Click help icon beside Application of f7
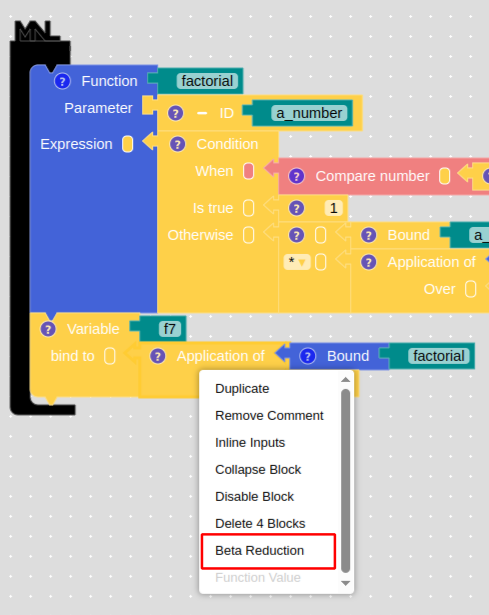 [x=158, y=357]
